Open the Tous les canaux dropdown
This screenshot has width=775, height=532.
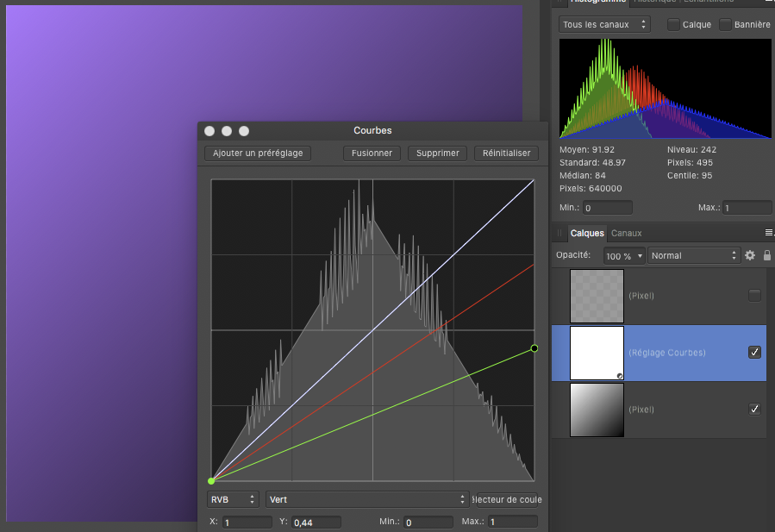click(x=604, y=24)
